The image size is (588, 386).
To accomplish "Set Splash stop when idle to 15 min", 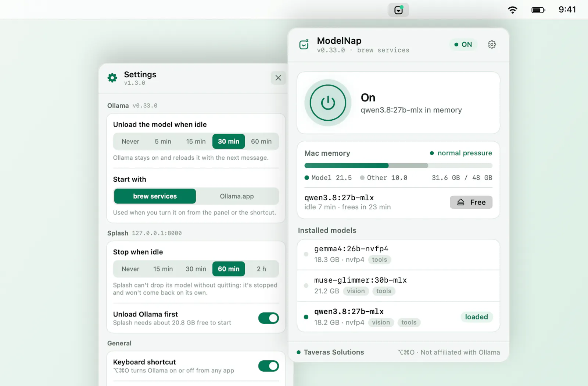I will tap(163, 269).
